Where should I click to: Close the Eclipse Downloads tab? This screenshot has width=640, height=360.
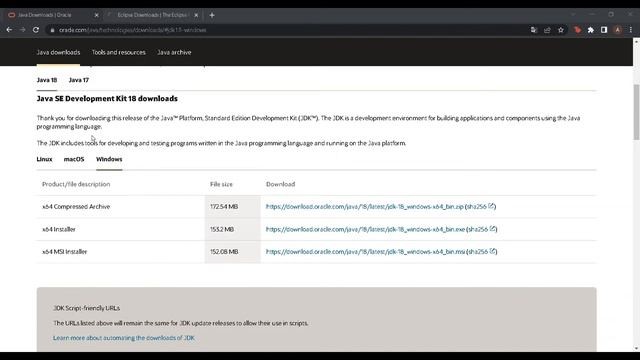[x=196, y=15]
